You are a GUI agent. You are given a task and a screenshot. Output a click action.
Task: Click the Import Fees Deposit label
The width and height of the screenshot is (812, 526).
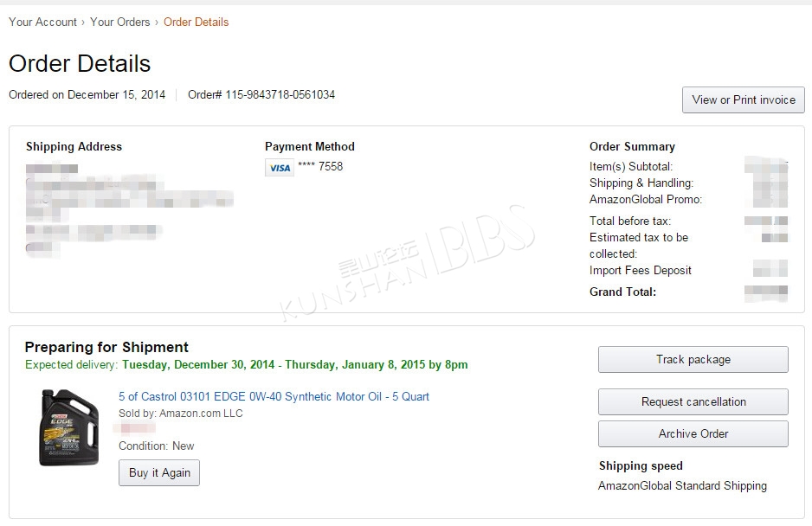coord(640,270)
